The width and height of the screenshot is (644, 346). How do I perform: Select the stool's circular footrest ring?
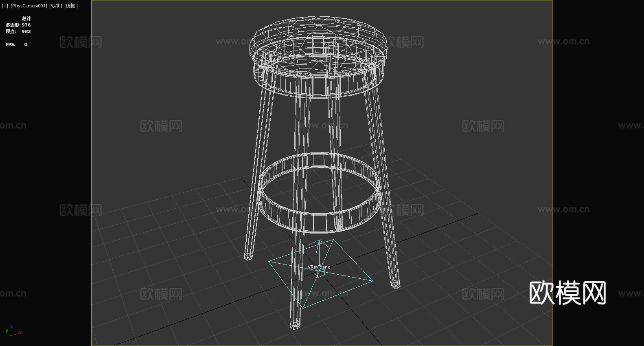click(x=320, y=192)
